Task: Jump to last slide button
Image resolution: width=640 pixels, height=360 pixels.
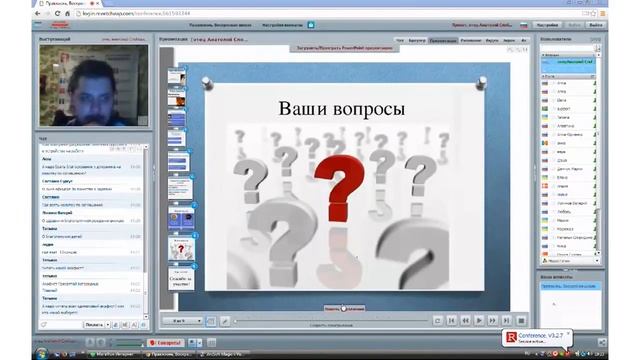Action: tap(507, 321)
